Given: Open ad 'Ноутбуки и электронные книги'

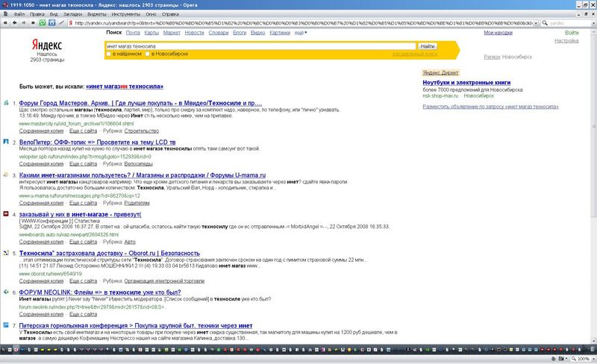Looking at the screenshot, I should 466,82.
